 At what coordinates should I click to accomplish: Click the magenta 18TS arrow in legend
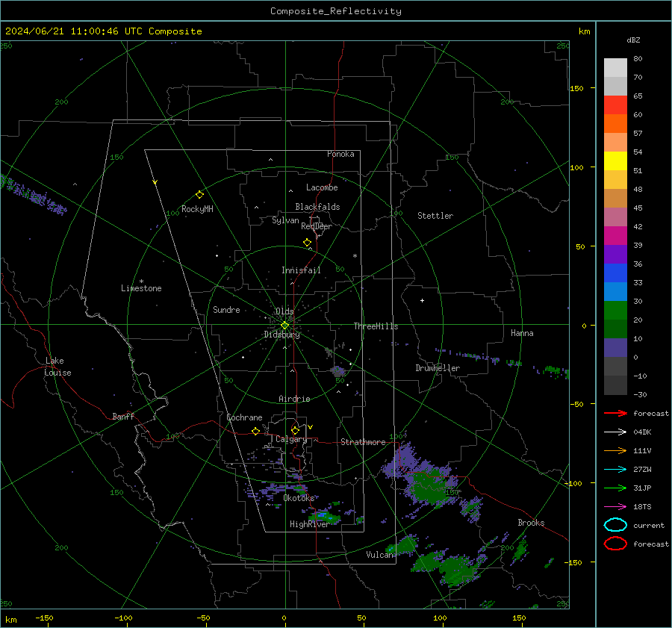[615, 507]
